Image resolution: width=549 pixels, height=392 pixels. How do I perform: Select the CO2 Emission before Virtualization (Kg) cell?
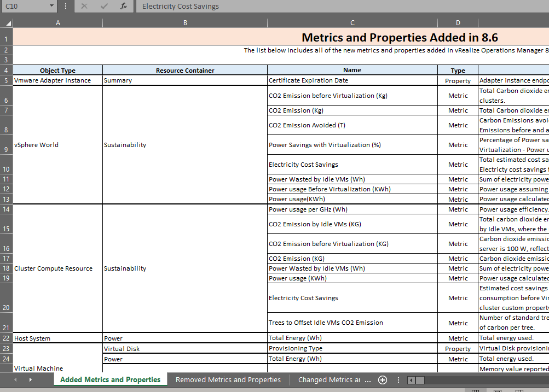click(x=352, y=96)
